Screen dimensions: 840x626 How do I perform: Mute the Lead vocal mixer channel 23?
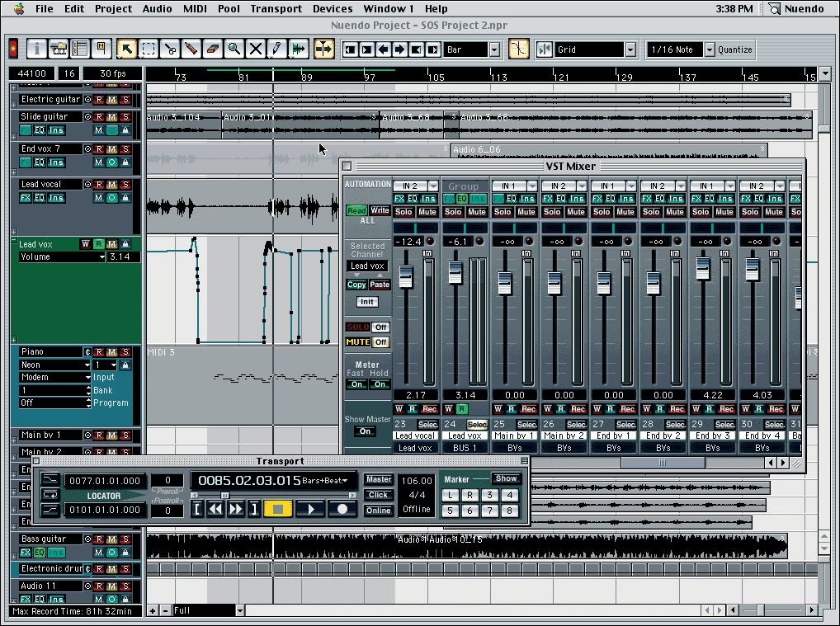pos(427,212)
